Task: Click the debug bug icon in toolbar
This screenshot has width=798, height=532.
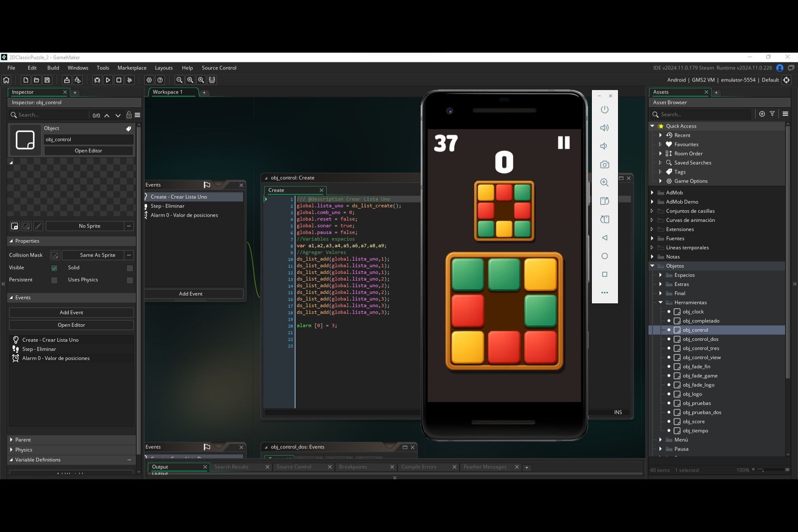Action: coord(97,80)
